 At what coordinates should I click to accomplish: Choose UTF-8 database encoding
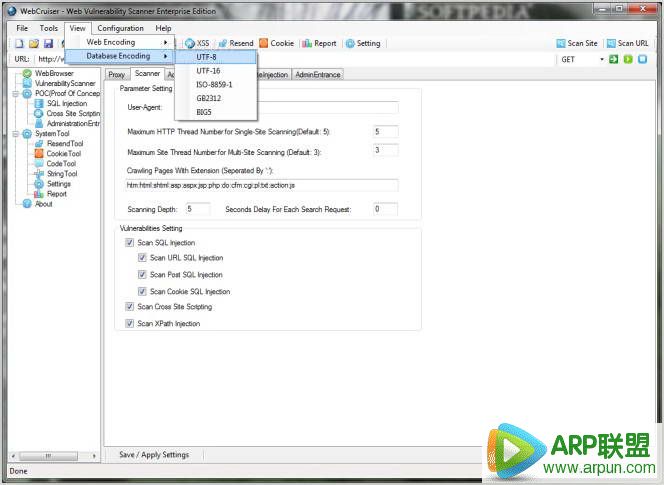coord(216,57)
